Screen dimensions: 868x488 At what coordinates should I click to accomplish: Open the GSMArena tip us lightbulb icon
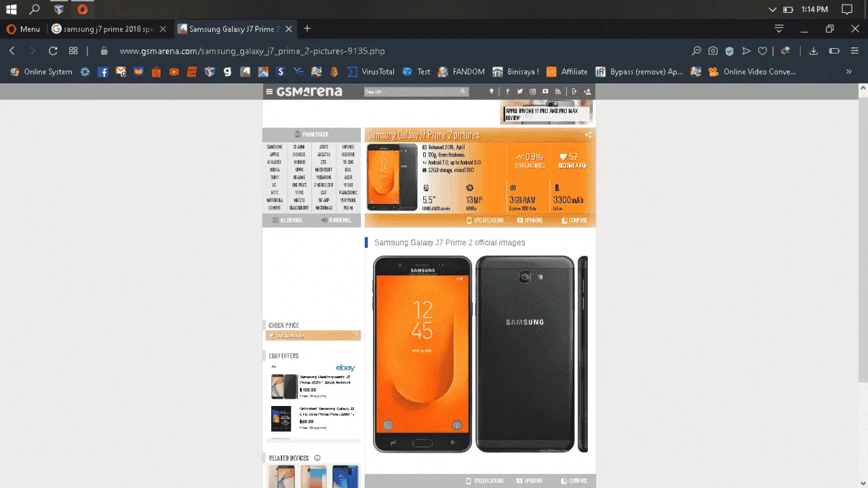coord(492,91)
